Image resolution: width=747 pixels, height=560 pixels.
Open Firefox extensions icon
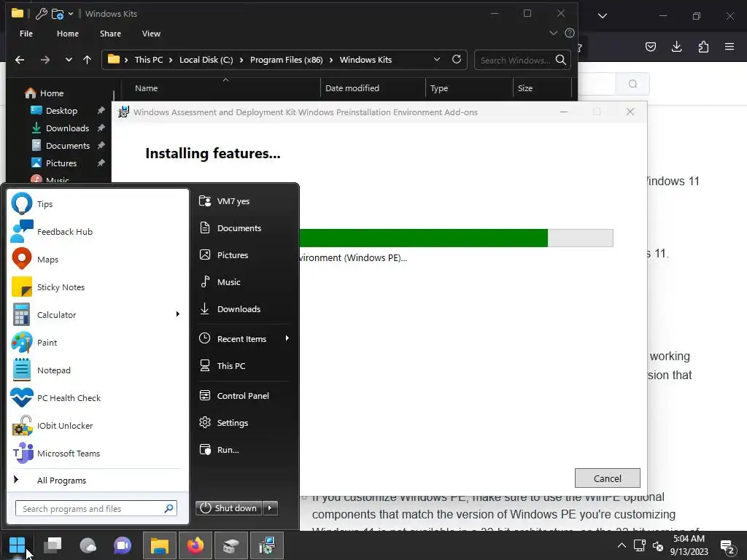point(703,47)
